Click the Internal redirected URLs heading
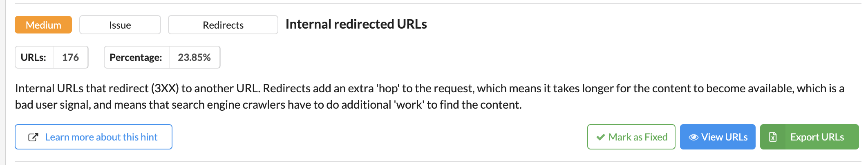Viewport: 868px width, 165px height. 356,24
